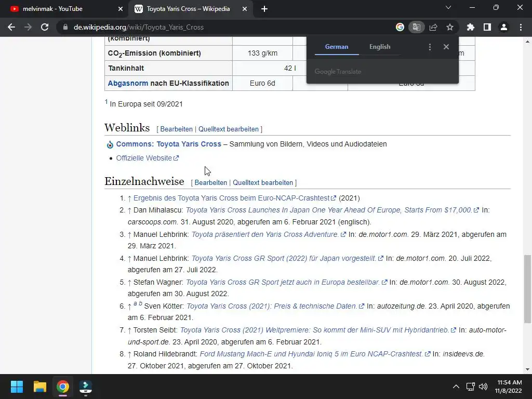Image resolution: width=532 pixels, height=399 pixels.
Task: Select English in Google Translate popup
Action: pos(380,47)
